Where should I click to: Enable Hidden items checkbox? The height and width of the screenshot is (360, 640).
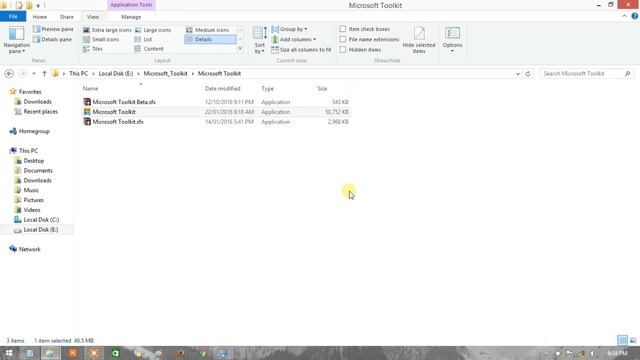343,50
